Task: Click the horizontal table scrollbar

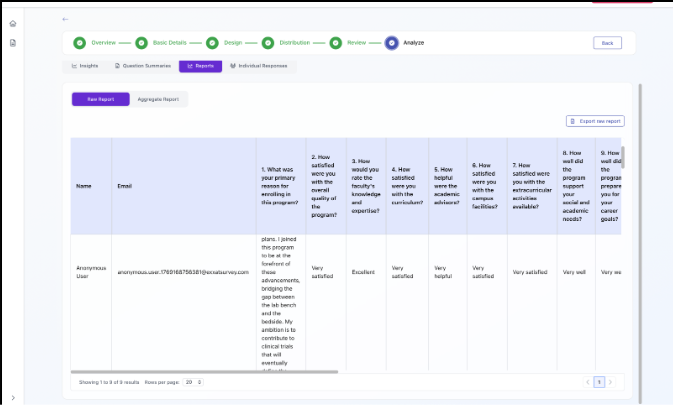Action: (204, 372)
